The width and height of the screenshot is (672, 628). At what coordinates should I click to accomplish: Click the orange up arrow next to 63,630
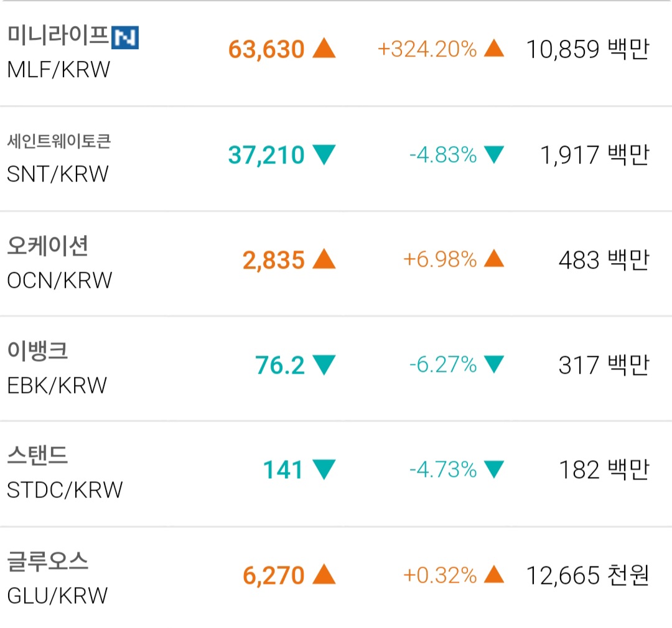pos(324,48)
